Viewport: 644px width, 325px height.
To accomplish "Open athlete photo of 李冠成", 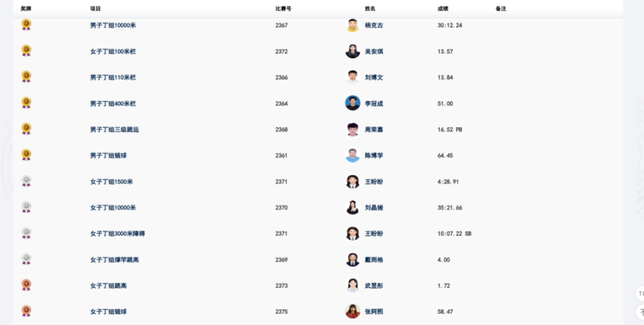I will [352, 103].
